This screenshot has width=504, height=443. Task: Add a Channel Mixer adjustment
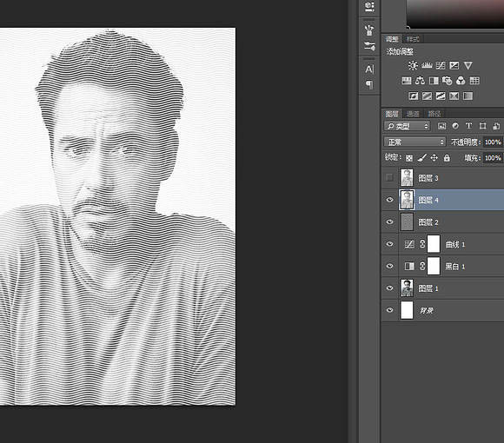point(461,80)
